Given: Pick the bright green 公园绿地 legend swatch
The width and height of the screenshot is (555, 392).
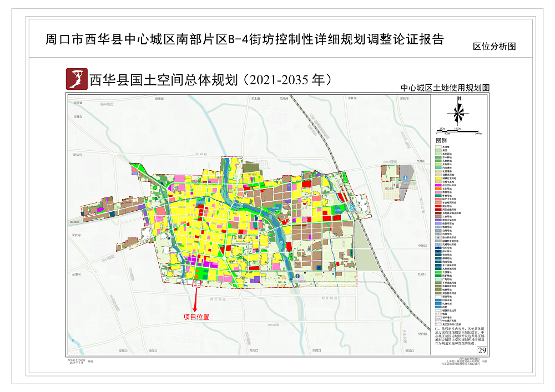Looking at the screenshot, I should [437, 272].
